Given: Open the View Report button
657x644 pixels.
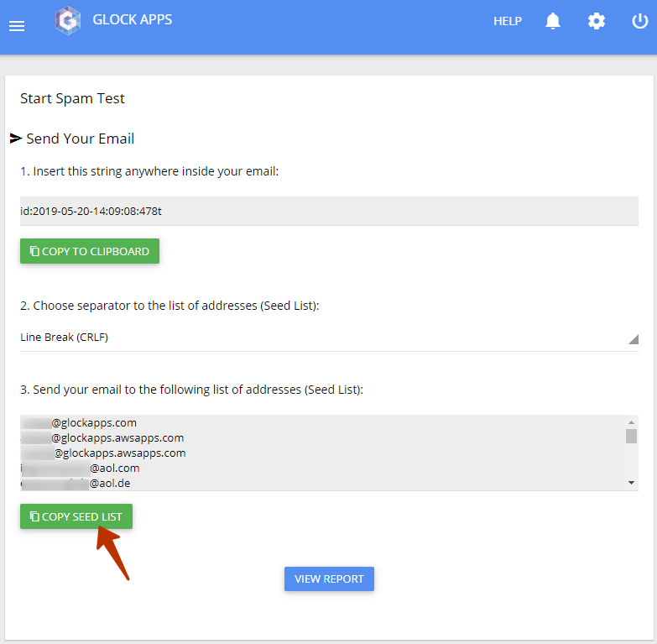Looking at the screenshot, I should pos(329,579).
